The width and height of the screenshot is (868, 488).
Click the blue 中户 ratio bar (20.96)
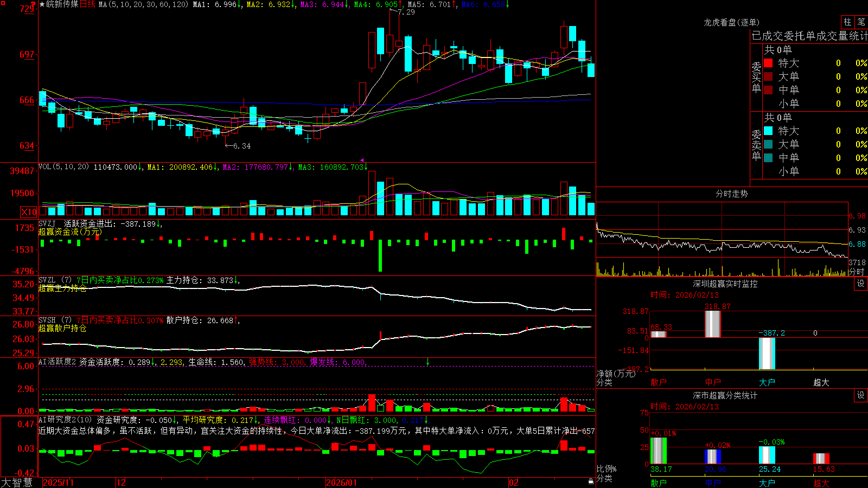click(x=712, y=457)
